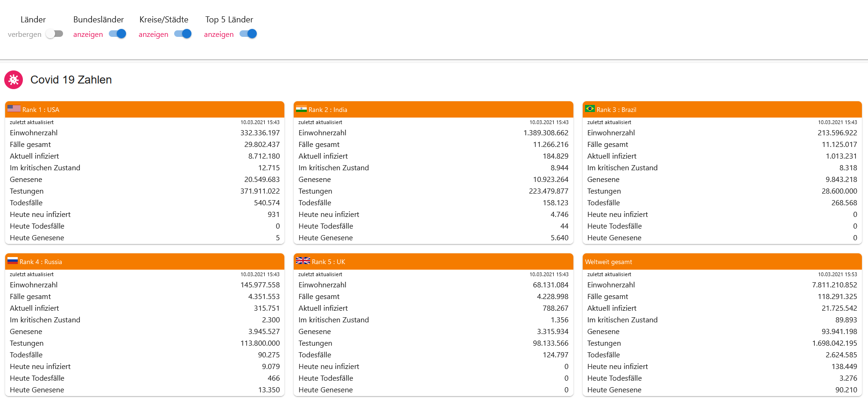Click USA population value 332.336.197
The image size is (868, 404).
click(x=260, y=133)
